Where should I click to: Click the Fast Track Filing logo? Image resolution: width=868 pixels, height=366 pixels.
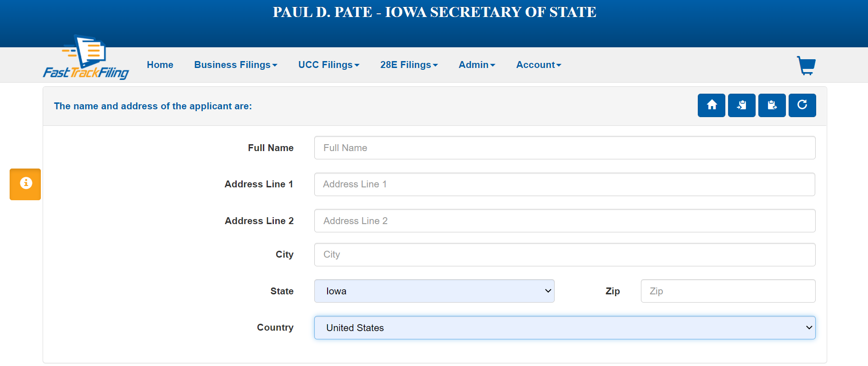point(86,58)
